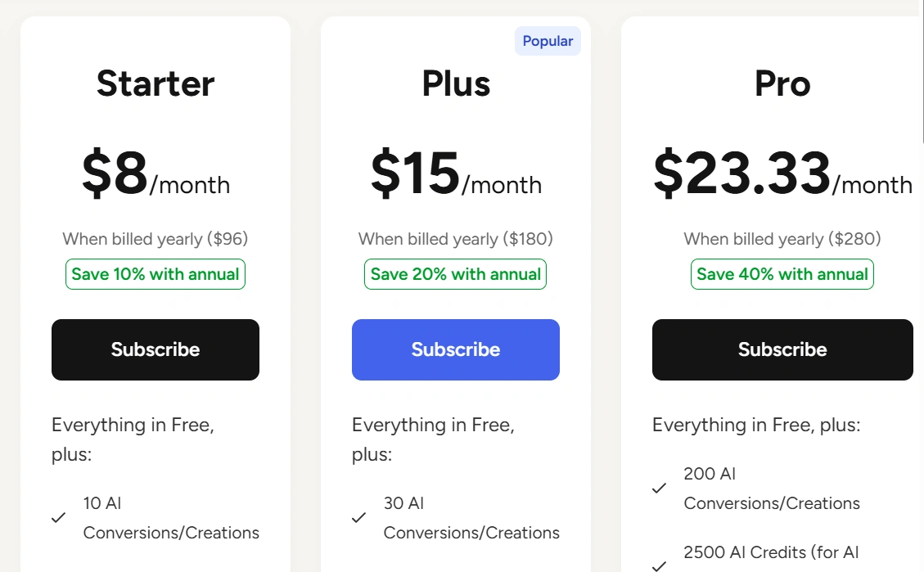Select the Pro plan heading

coord(782,83)
